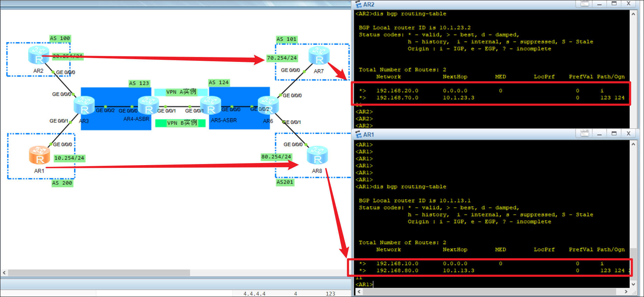The width and height of the screenshot is (644, 297).
Task: Click the AS 123 label
Action: point(139,83)
